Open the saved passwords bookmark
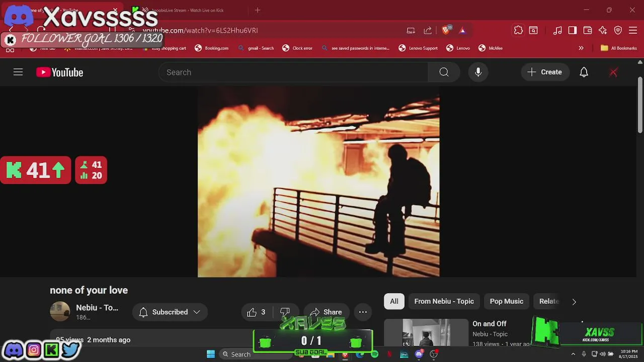This screenshot has height=362, width=644. click(356, 48)
